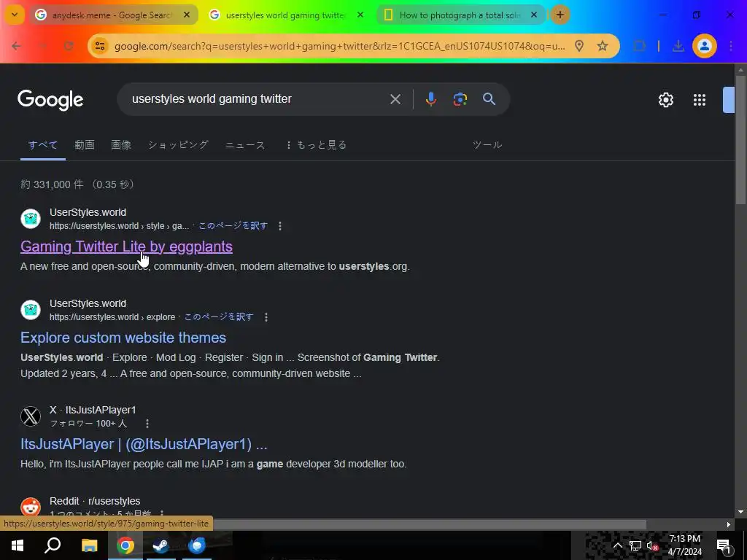Close the How to photograph tab
The image size is (747, 560).
pos(534,15)
